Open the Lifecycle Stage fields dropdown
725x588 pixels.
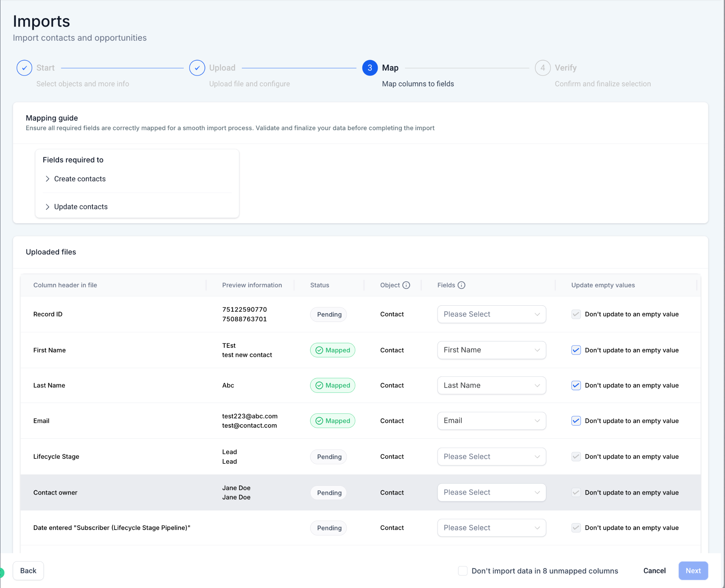pyautogui.click(x=492, y=457)
